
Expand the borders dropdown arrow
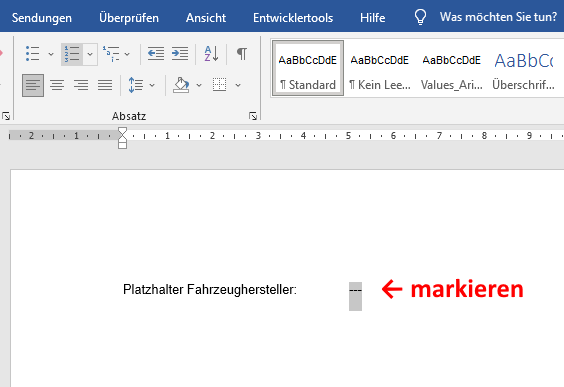click(x=238, y=85)
